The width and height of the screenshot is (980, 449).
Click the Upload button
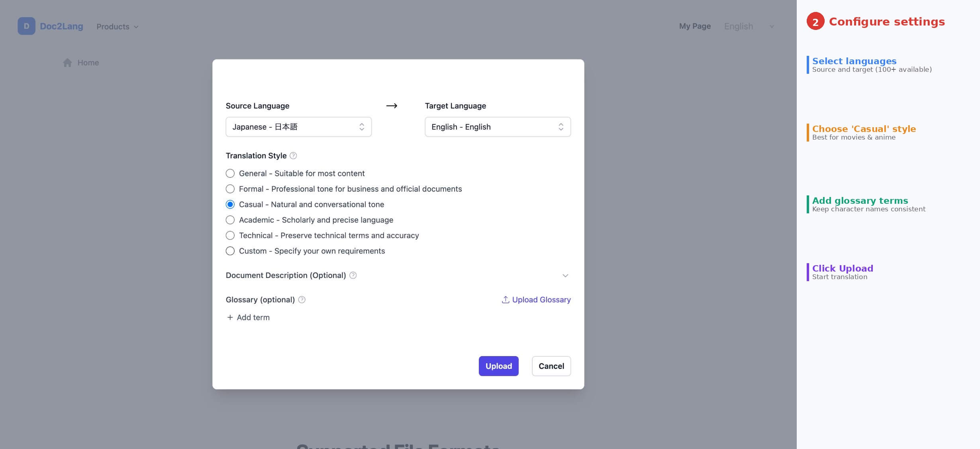click(498, 366)
